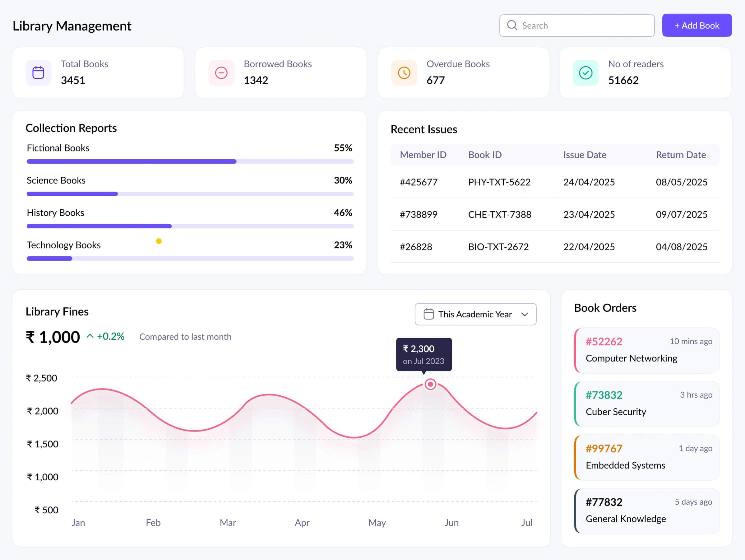
Task: Open the #77832 General Knowledge order card
Action: click(647, 511)
